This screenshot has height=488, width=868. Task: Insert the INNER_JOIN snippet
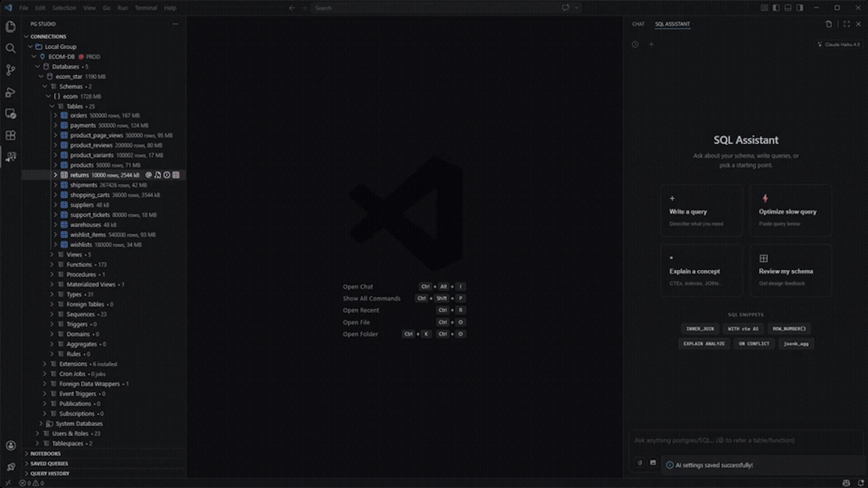click(x=700, y=329)
